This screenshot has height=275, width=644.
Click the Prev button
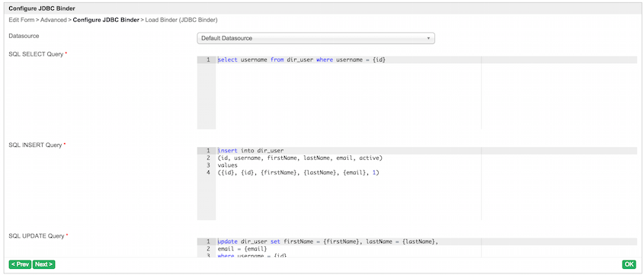pyautogui.click(x=20, y=264)
